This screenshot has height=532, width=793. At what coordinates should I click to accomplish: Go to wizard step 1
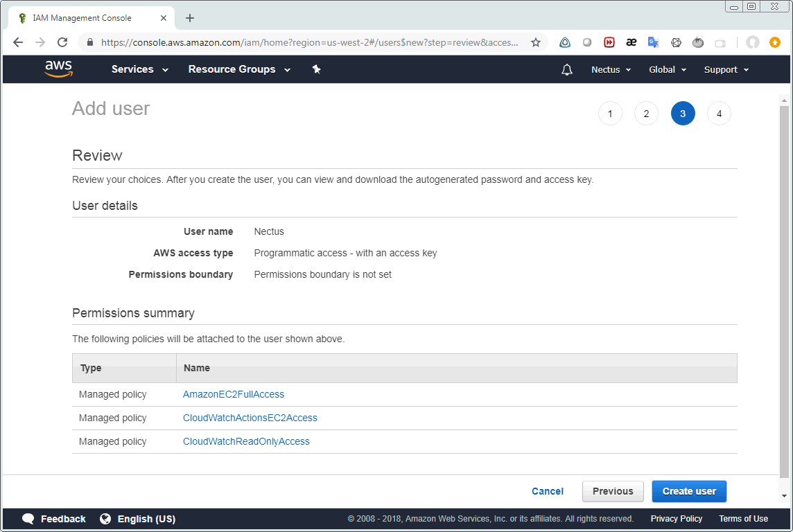pyautogui.click(x=610, y=114)
